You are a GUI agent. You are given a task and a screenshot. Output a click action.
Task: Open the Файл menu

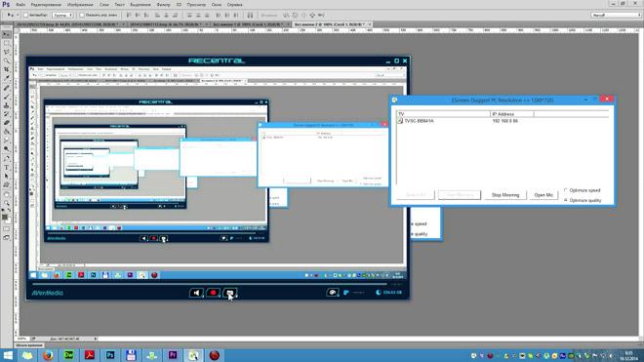(x=20, y=5)
